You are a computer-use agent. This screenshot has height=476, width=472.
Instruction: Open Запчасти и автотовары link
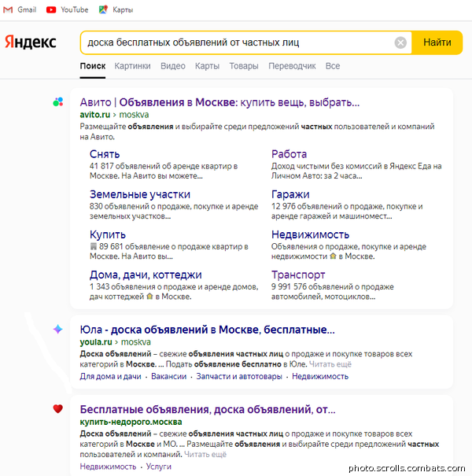point(239,376)
